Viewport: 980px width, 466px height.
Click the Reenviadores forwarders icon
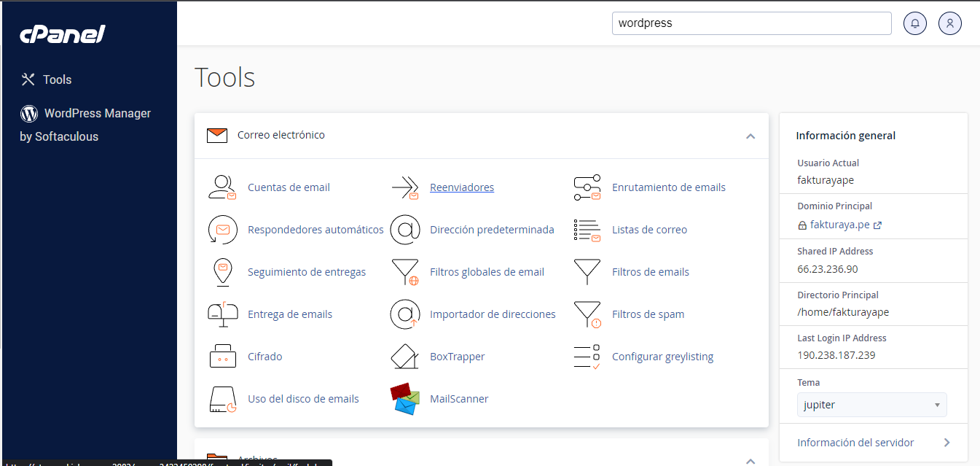(405, 187)
